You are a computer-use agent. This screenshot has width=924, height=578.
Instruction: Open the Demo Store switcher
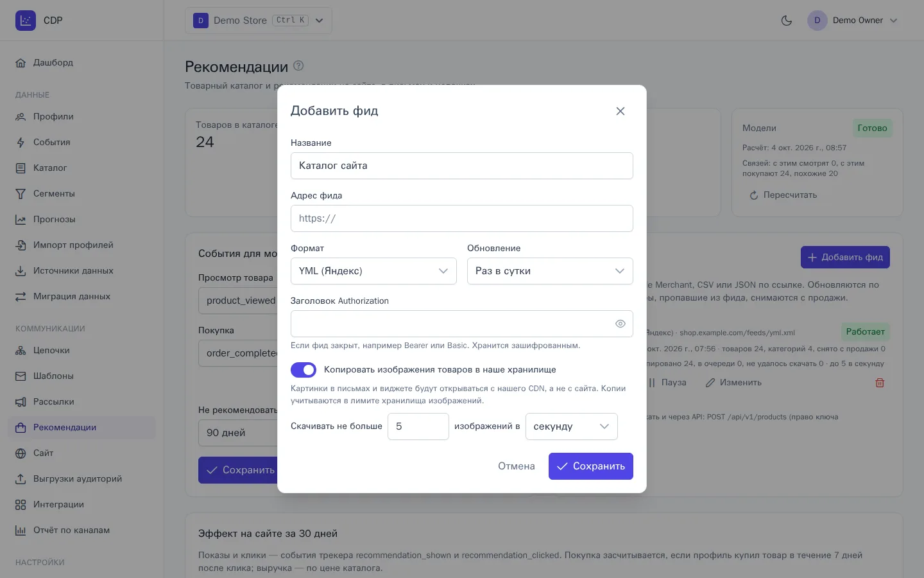click(259, 21)
